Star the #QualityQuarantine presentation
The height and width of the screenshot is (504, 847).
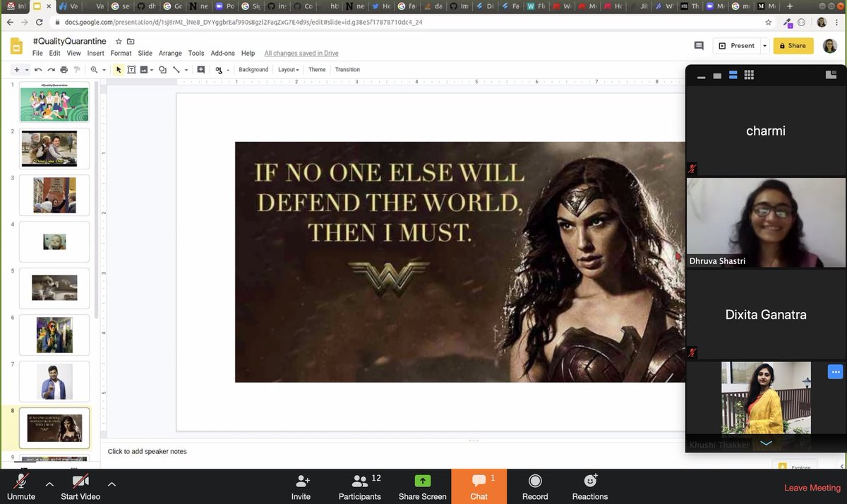[119, 42]
